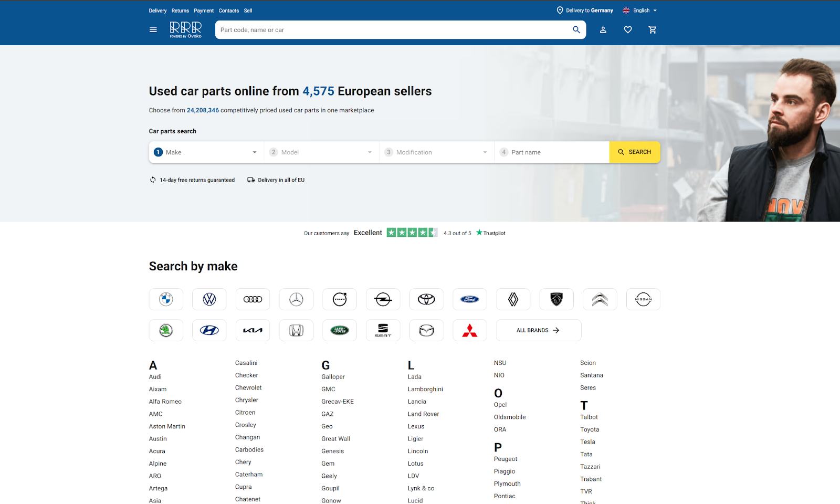This screenshot has height=504, width=840.
Task: Open the Lamborghini make link
Action: (x=425, y=389)
